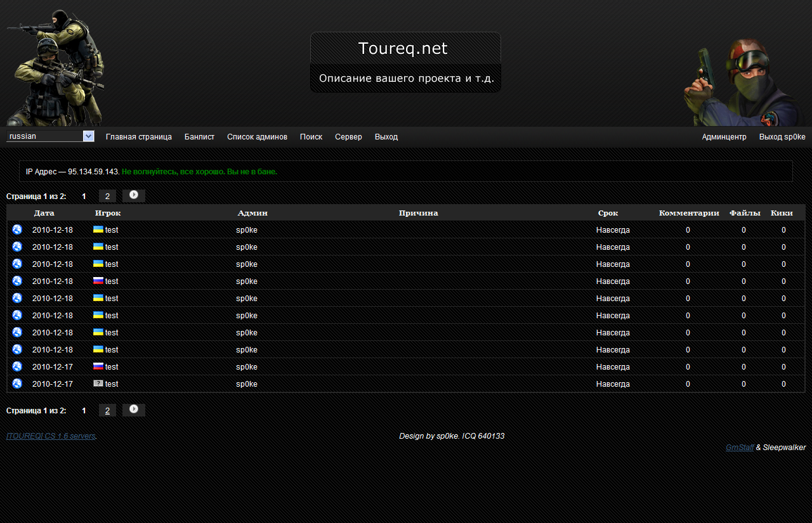812x523 pixels.
Task: Go to page 2 above the table
Action: coord(107,197)
